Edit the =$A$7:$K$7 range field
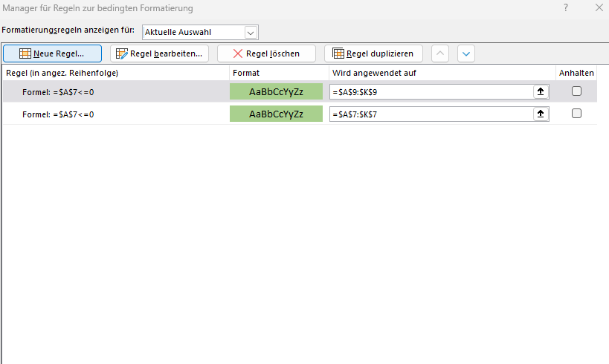Screen dimensions: 609x364 click(x=431, y=114)
